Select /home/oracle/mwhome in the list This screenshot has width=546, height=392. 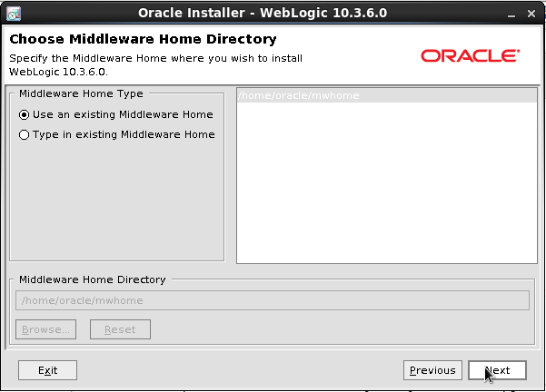[386, 95]
